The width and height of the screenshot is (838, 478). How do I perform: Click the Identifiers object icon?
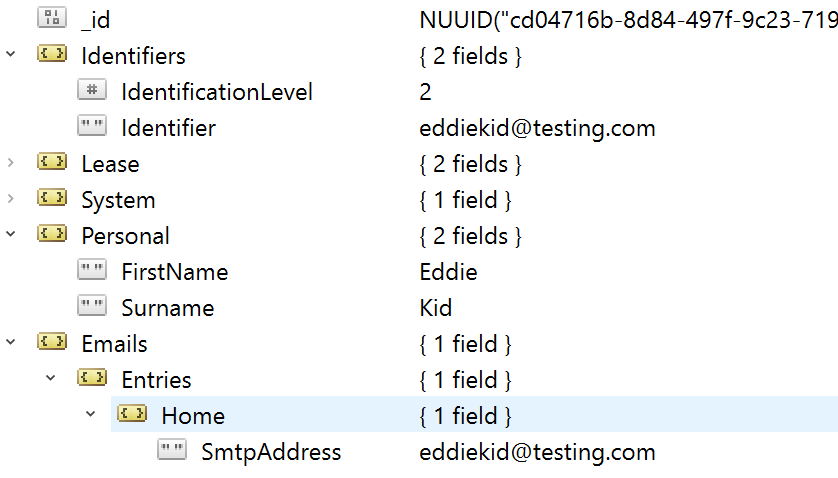(52, 53)
